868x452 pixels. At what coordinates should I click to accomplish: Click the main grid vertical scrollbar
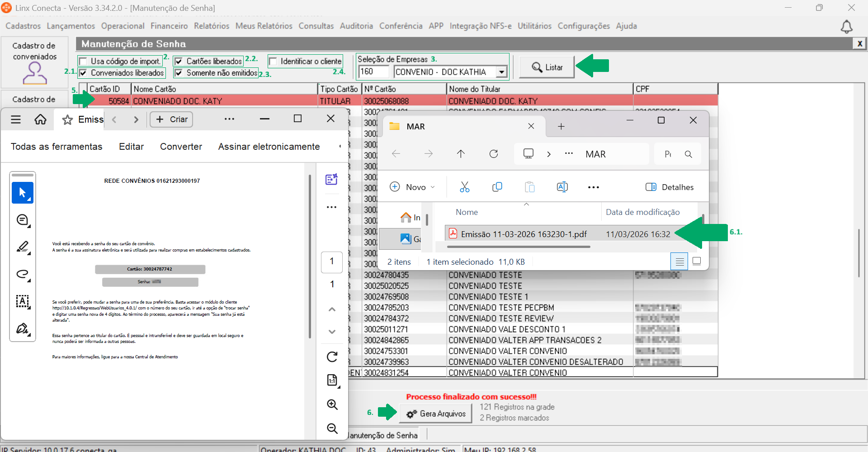859,253
